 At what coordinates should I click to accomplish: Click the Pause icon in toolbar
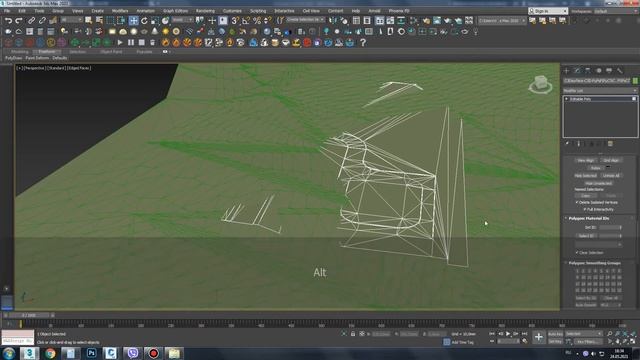(x=131, y=42)
